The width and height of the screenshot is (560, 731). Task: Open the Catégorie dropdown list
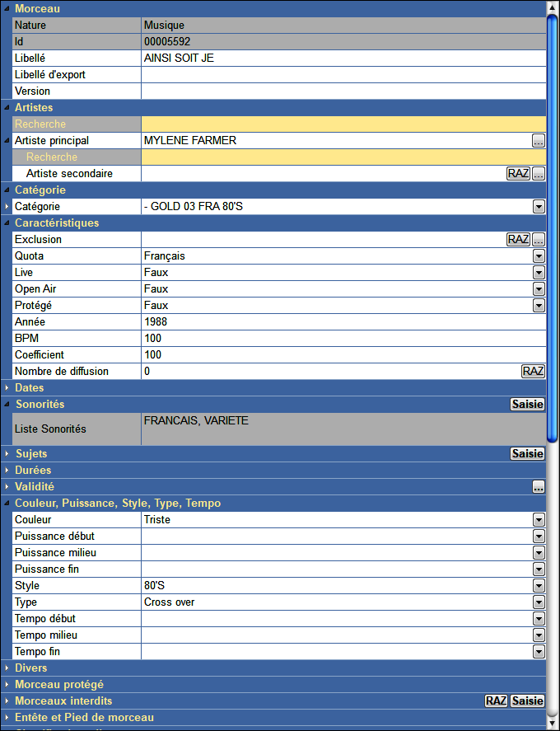[x=539, y=207]
